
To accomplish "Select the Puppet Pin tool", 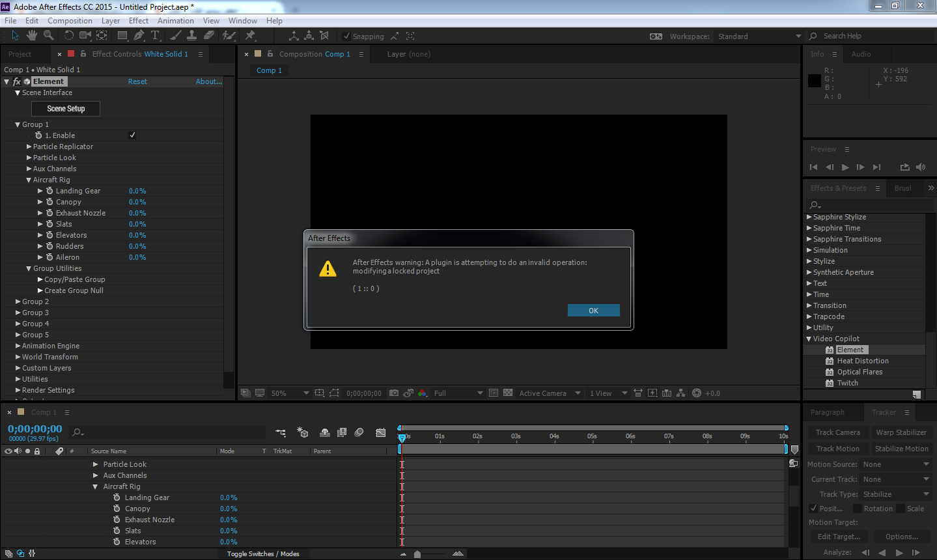I will [x=250, y=35].
